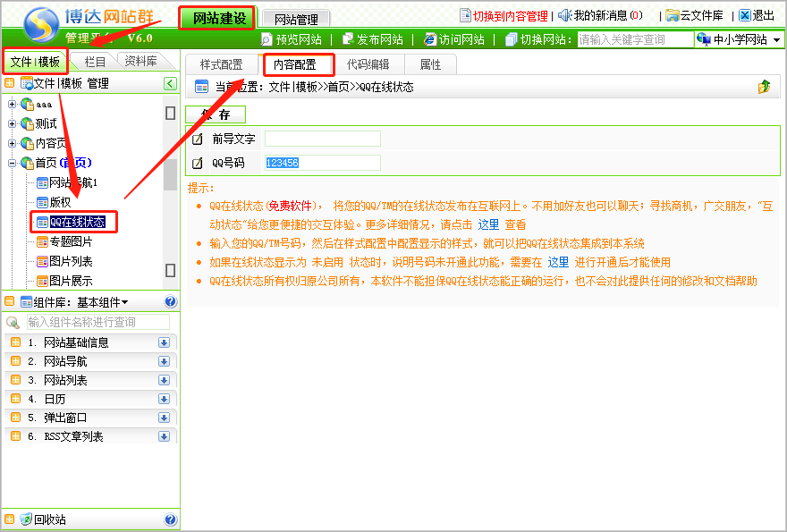Collapse left panel with the green arrow
Image resolution: width=787 pixels, height=532 pixels.
tap(170, 83)
